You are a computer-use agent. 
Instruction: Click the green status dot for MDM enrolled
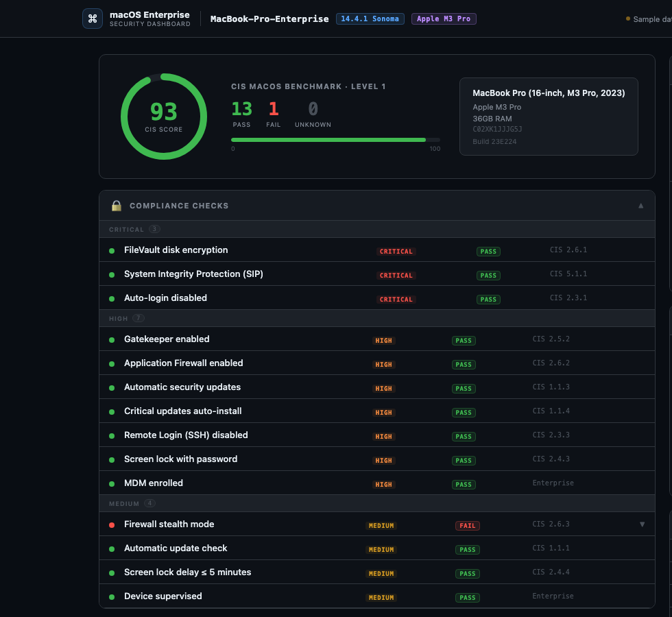point(112,484)
